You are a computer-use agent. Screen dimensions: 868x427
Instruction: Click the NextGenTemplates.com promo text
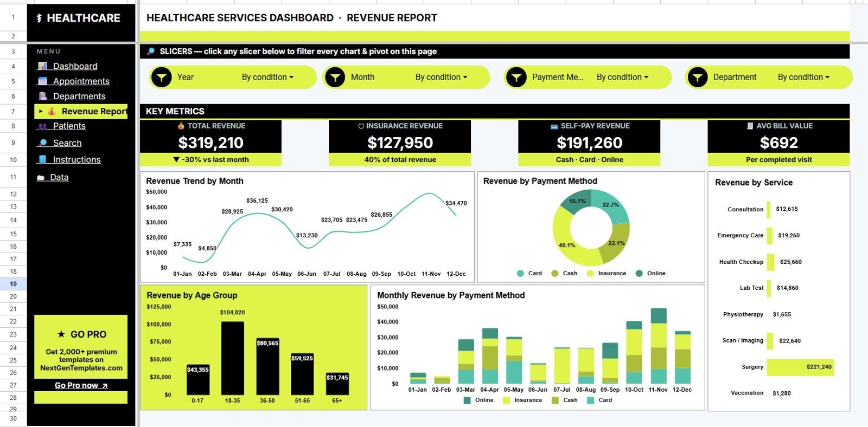[x=81, y=368]
